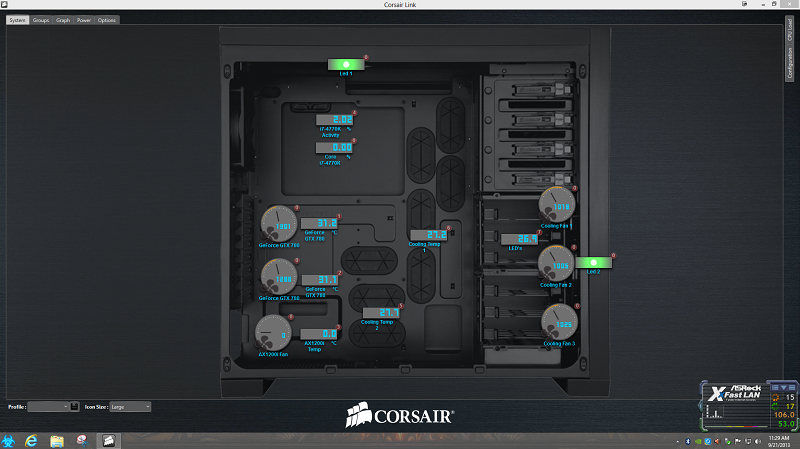Switch to the Groups tab
800x449 pixels.
41,20
